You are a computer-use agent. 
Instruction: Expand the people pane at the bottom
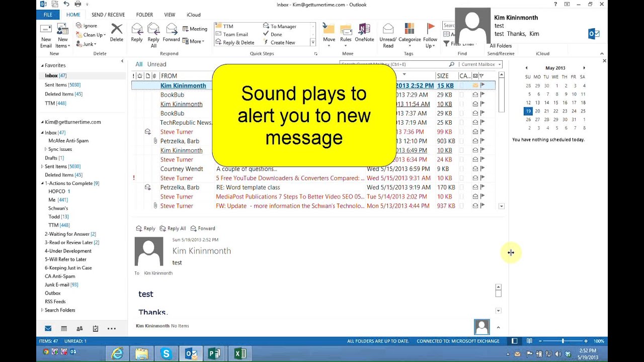(x=498, y=327)
